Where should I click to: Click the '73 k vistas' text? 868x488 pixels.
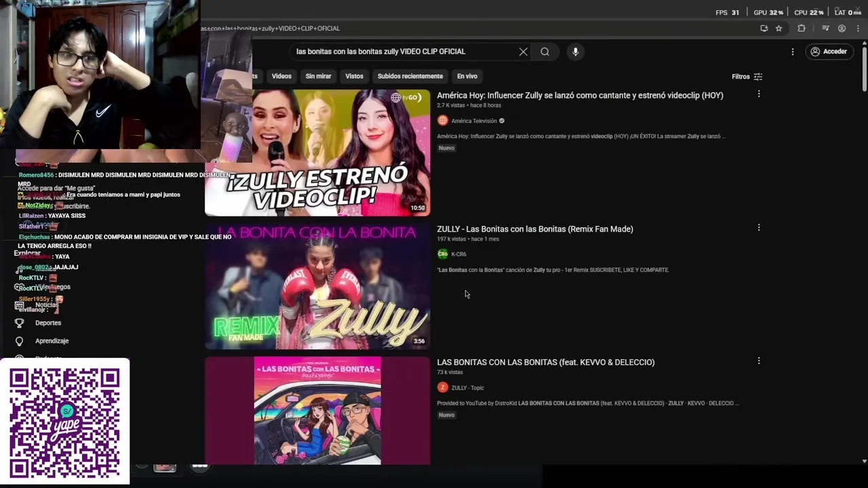[x=450, y=372]
